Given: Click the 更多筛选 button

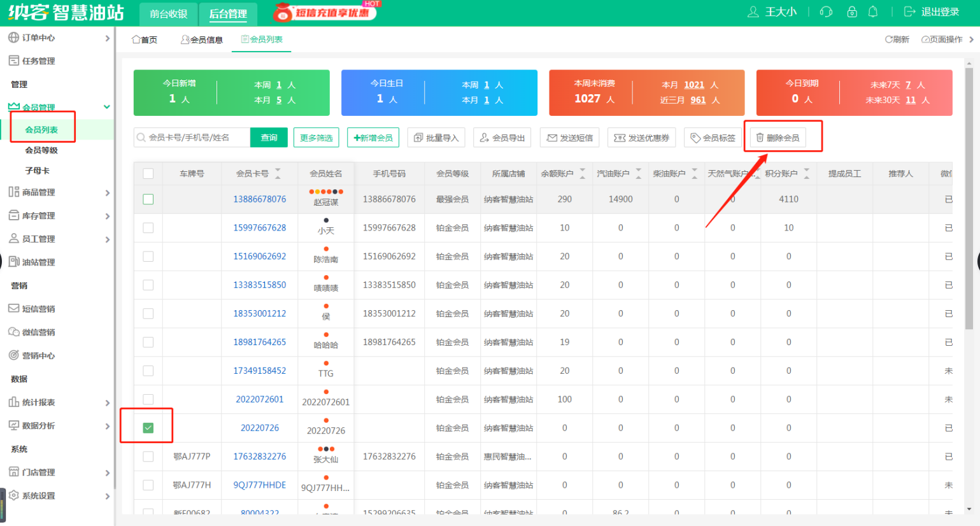Looking at the screenshot, I should 316,138.
